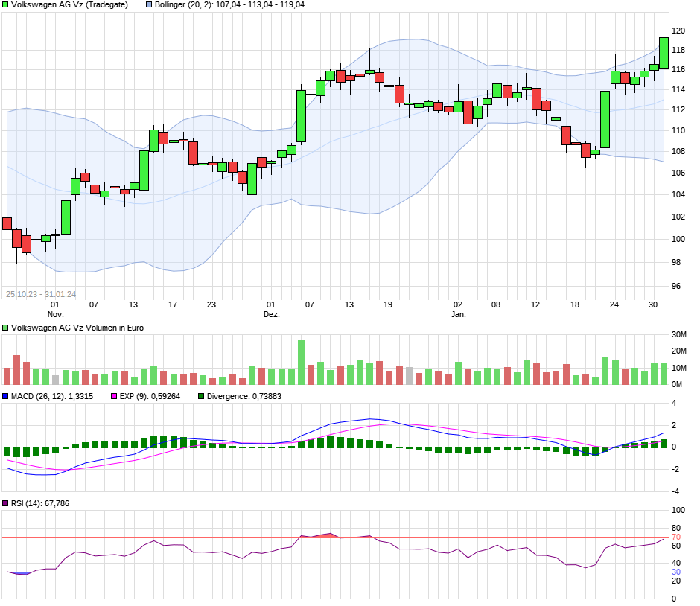Select the "RSI (14): 67,786" label
This screenshot has height=606, width=700.
coord(40,503)
